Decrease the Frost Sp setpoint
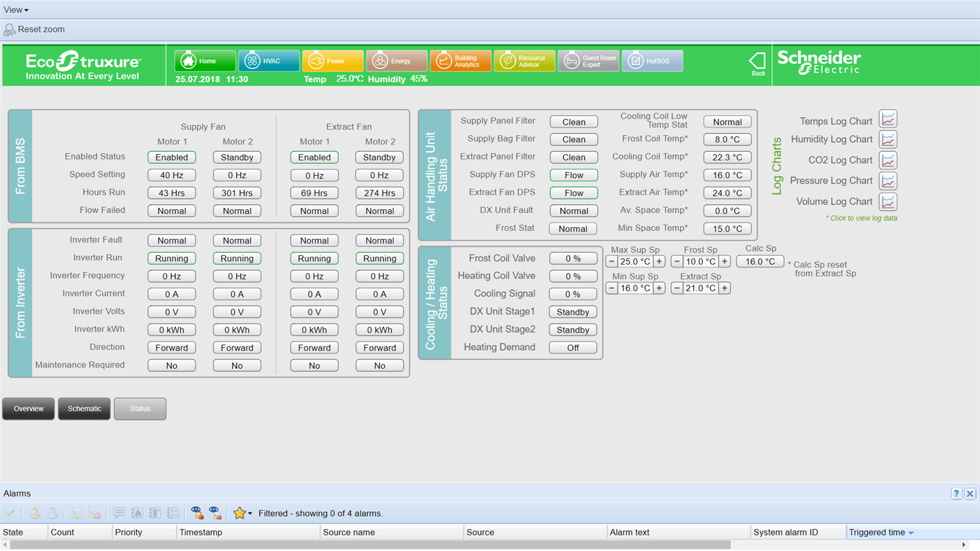This screenshot has height=551, width=980. [x=677, y=261]
